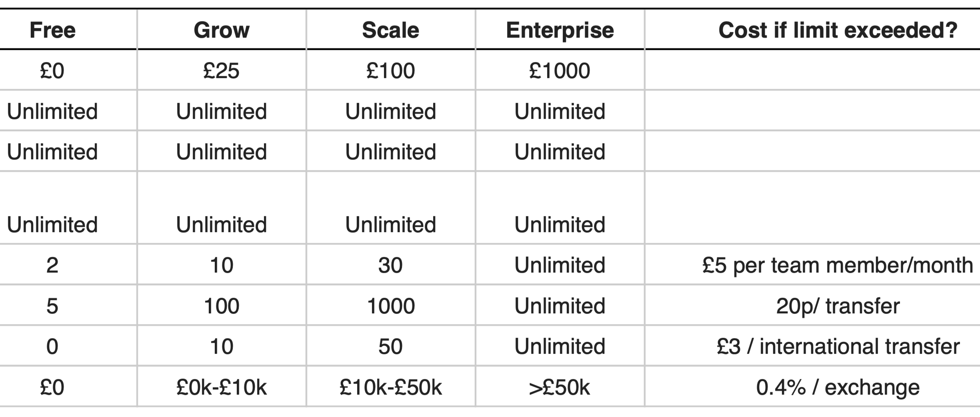Select the £10k-£50k range cell
Viewport: 980px width, 417px height.
pos(390,387)
